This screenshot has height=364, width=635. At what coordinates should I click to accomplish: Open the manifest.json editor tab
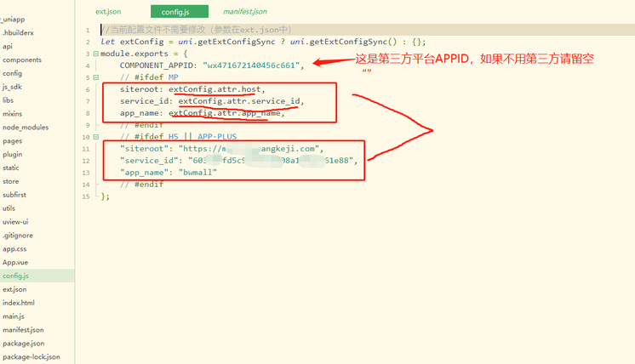pyautogui.click(x=245, y=12)
